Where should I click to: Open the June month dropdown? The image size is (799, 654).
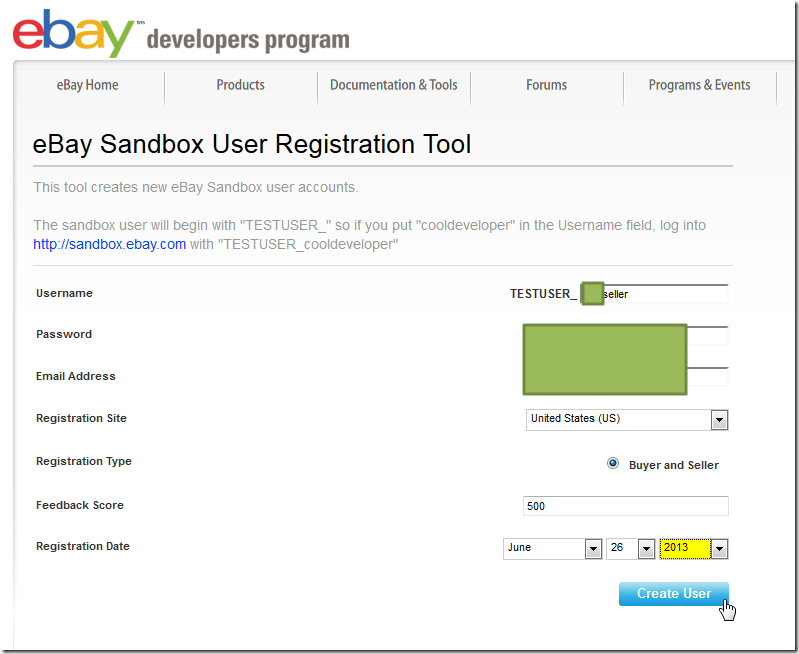click(552, 548)
